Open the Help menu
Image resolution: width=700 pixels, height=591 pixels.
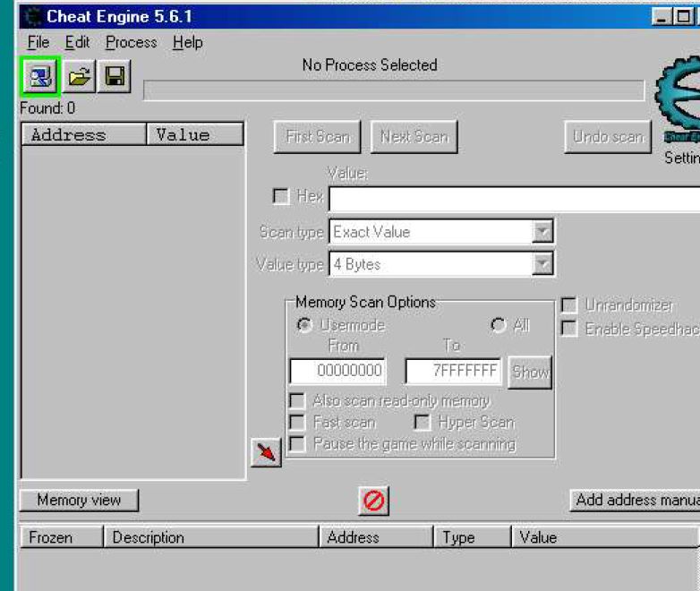point(187,42)
